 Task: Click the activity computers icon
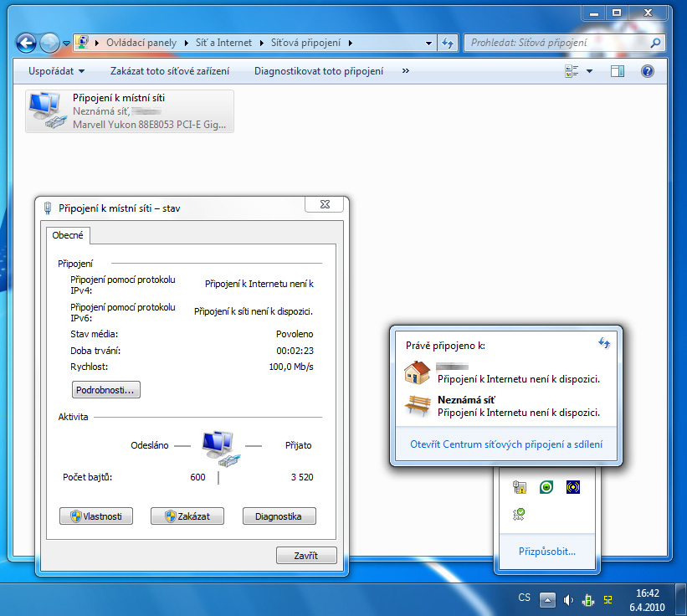click(220, 449)
